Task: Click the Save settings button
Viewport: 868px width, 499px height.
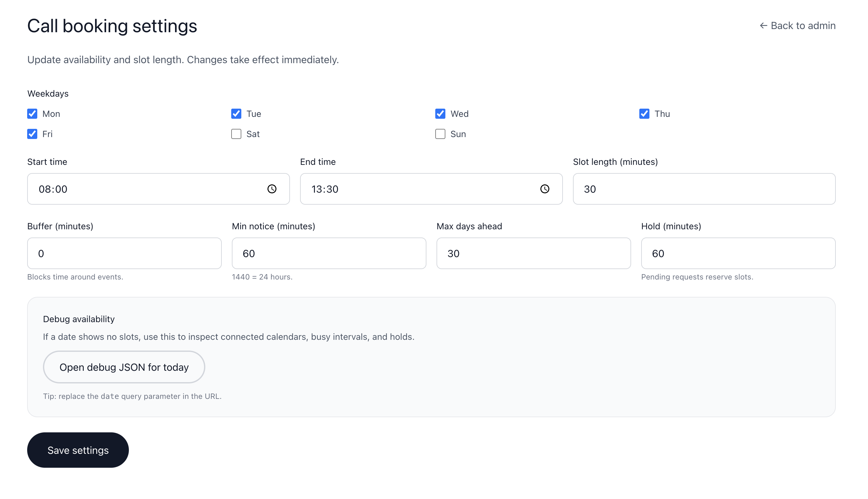Action: point(78,450)
